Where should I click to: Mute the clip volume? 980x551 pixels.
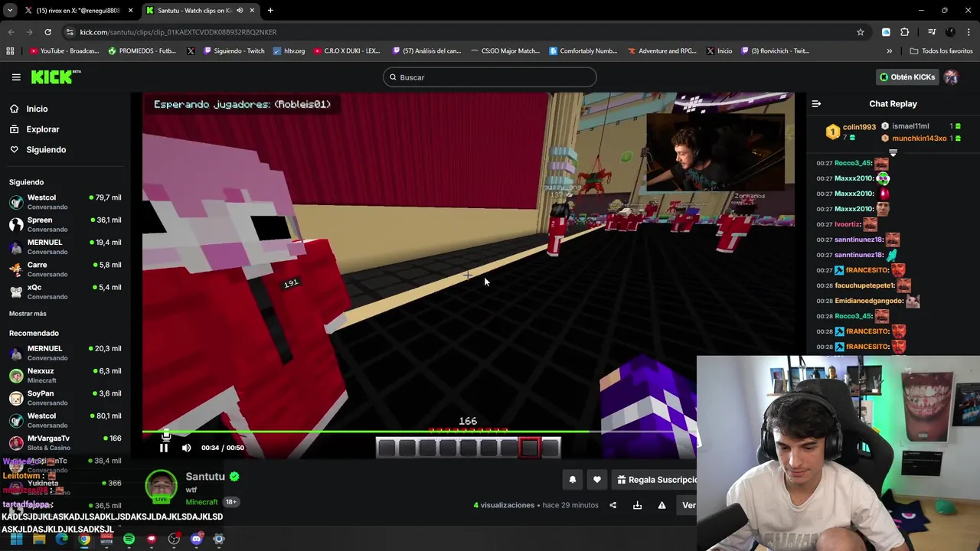[186, 448]
